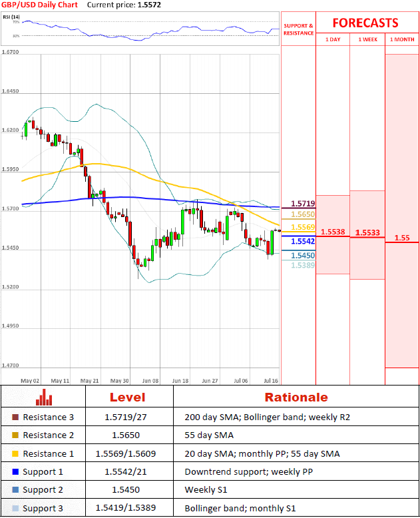Click the Support 1 row label

pos(43,472)
